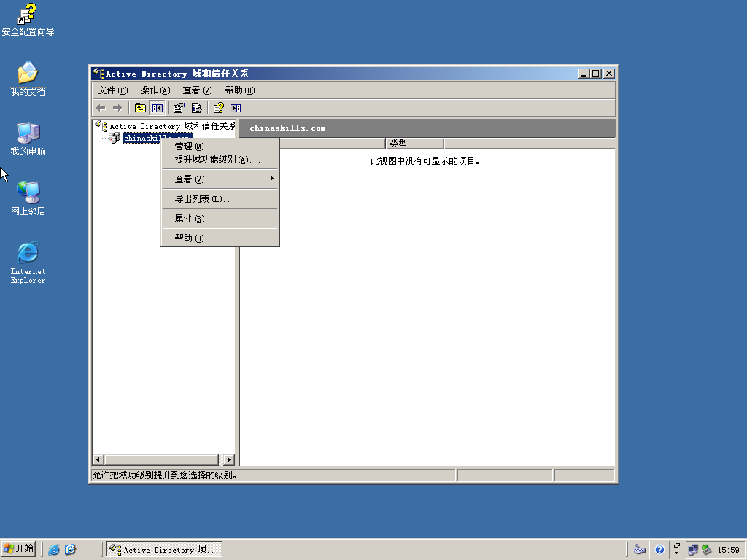Choose 导出列表(L)... from context menu
Screen dimensions: 747x560
point(220,199)
